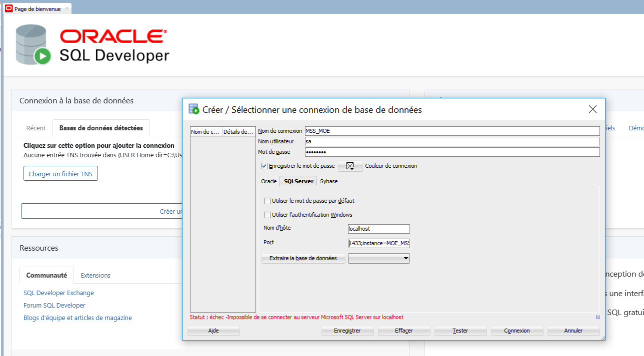Viewport: 644px width, 356px height.
Task: Click the Connexion à la base de données heading
Action: 76,100
